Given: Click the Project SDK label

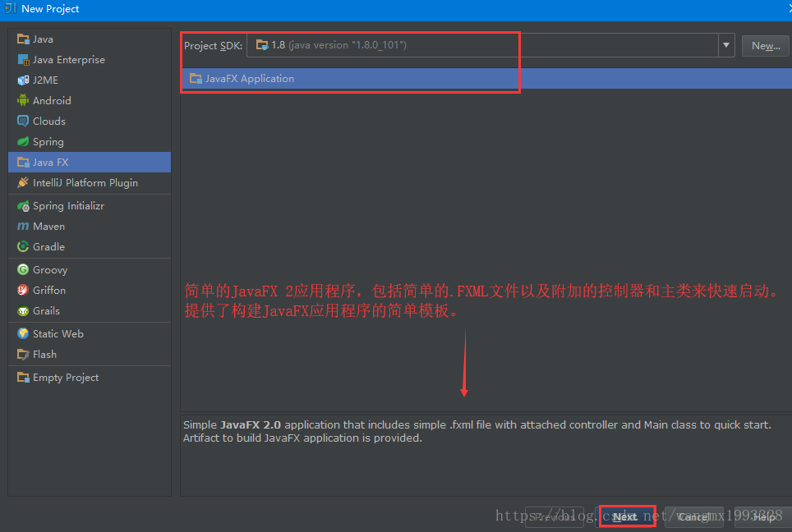Looking at the screenshot, I should pyautogui.click(x=213, y=45).
